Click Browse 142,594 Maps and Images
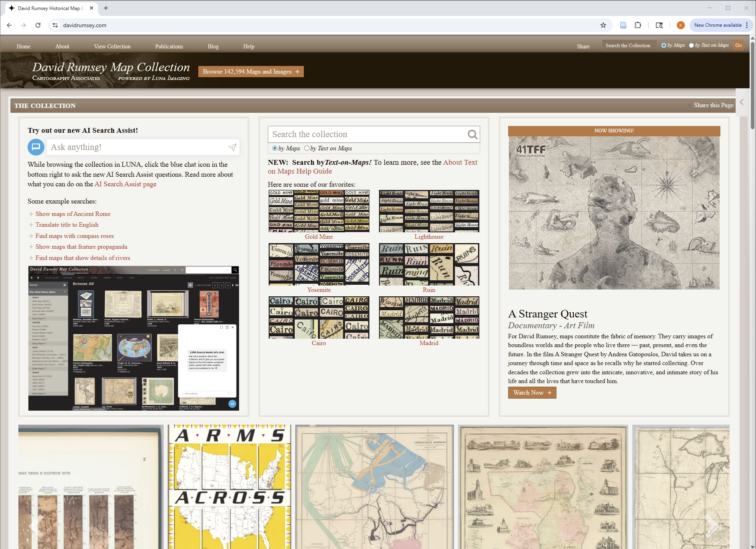This screenshot has width=756, height=549. tap(251, 72)
